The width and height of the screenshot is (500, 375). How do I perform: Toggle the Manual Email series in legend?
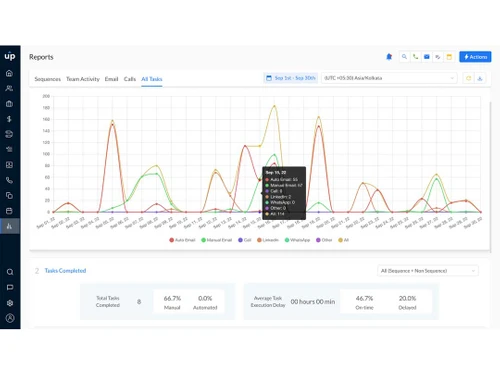[x=217, y=240]
